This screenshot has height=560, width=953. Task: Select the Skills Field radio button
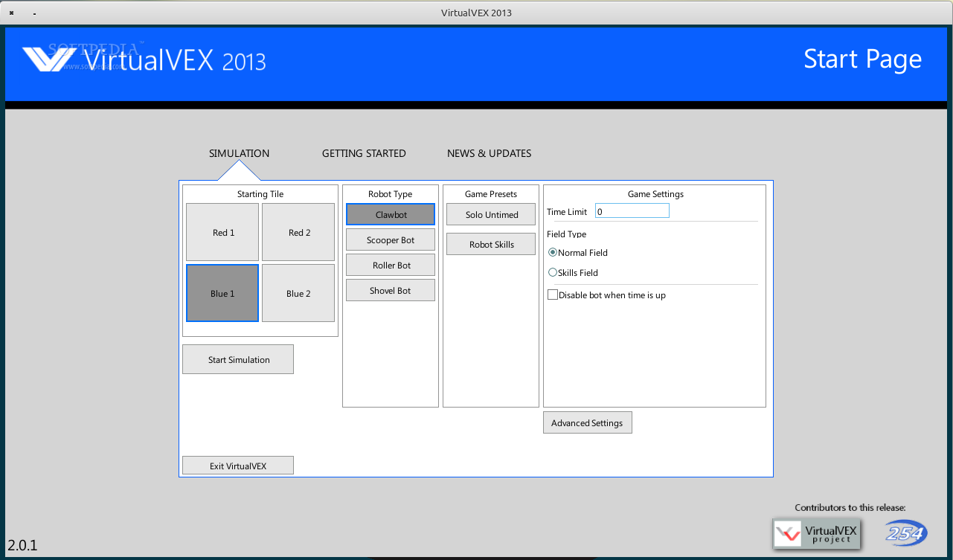pos(553,272)
